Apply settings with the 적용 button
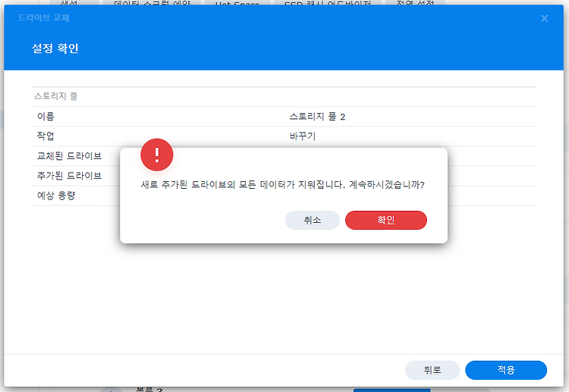The width and height of the screenshot is (569, 392). click(506, 370)
